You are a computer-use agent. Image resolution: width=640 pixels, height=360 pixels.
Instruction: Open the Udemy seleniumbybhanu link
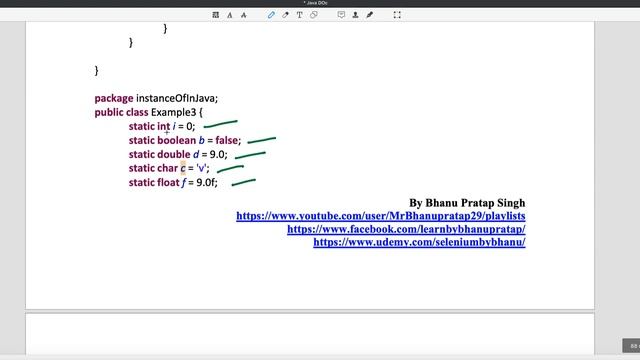click(419, 242)
